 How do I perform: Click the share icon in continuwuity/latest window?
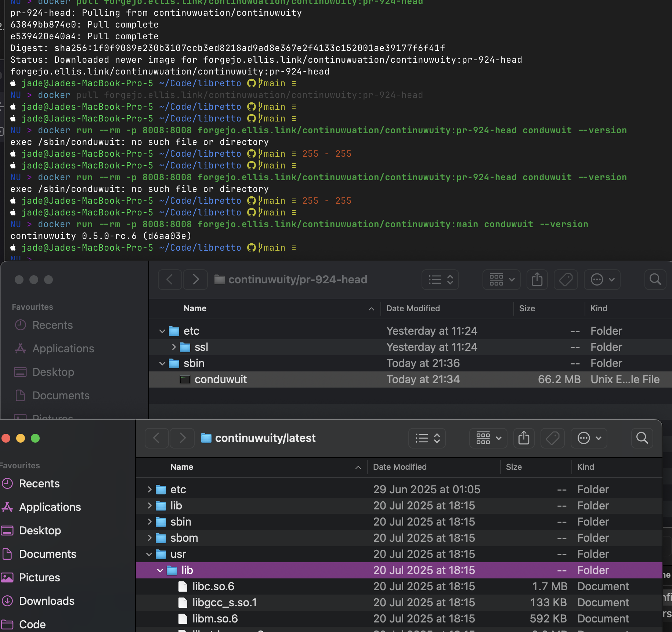524,438
